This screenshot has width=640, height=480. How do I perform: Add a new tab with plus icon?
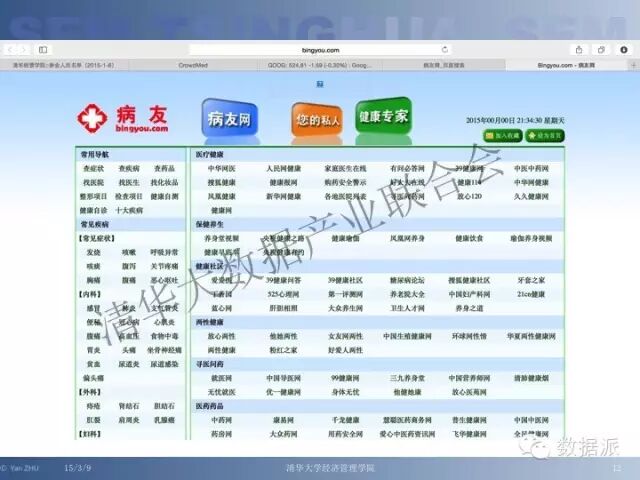point(634,65)
